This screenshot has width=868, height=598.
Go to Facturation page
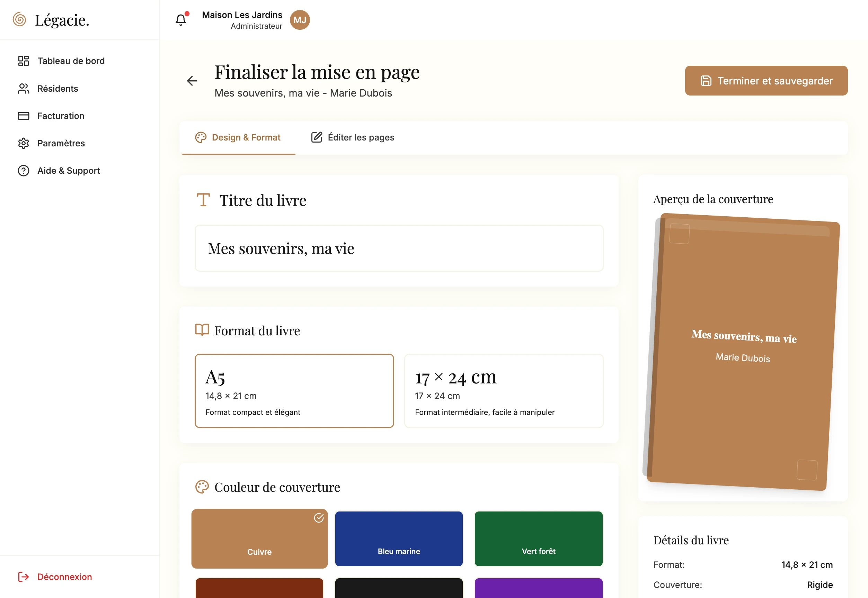tap(60, 116)
